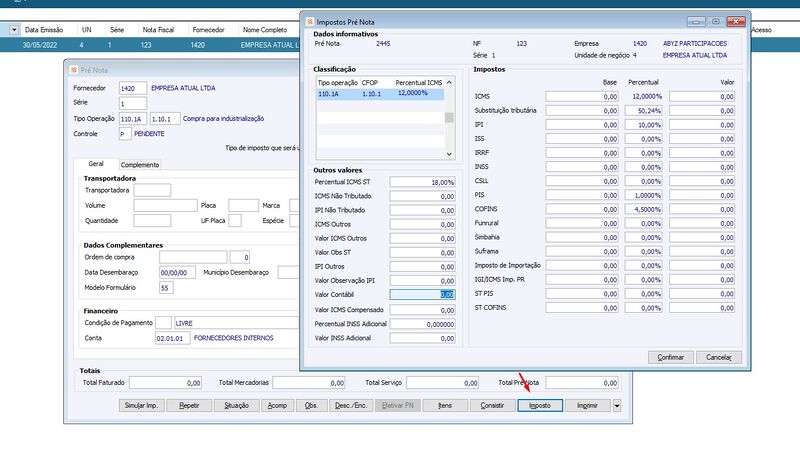Click the IPI Valor field
This screenshot has height=450, width=800.
(702, 125)
